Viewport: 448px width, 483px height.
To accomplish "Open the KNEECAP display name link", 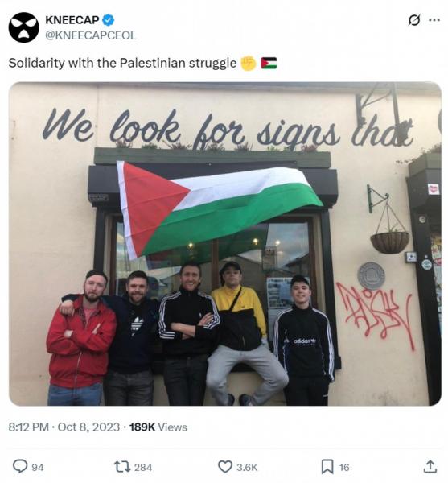I will tap(72, 20).
